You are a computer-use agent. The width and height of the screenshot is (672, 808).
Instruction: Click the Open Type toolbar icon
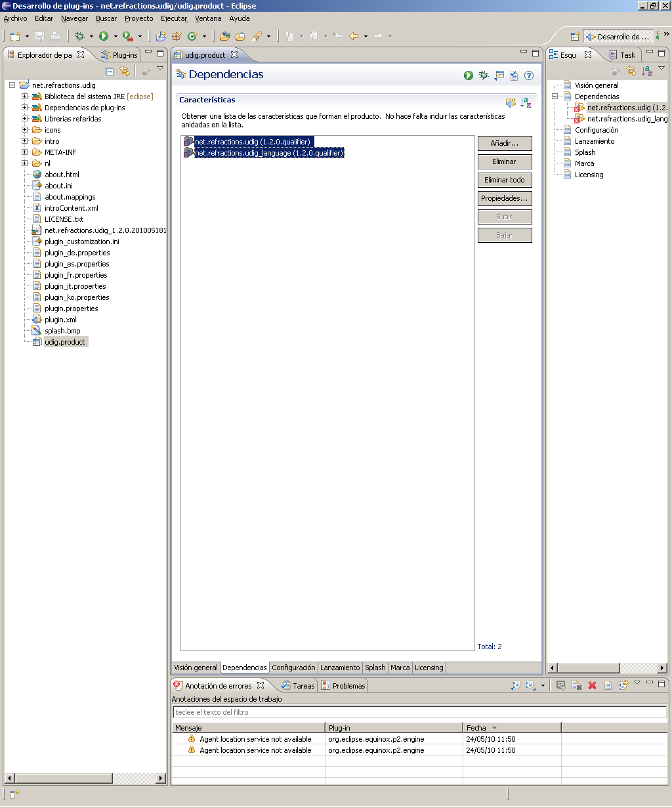pos(225,36)
